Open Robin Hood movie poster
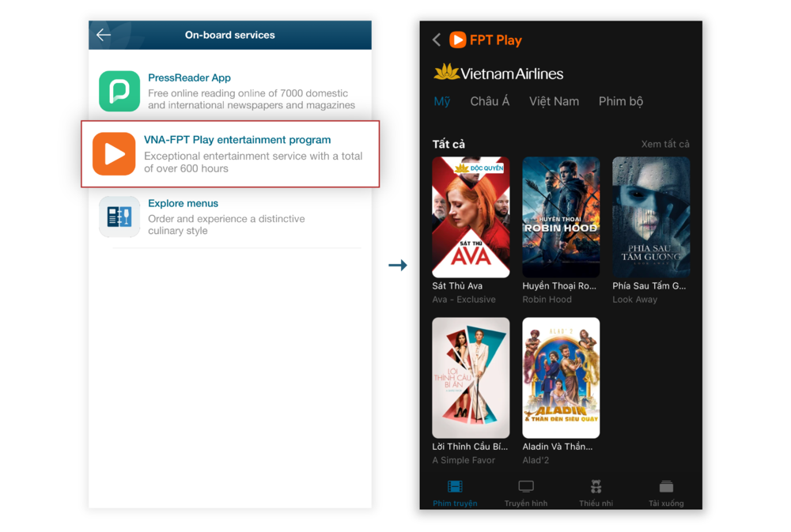Screen dimensions: 791x532 [561, 217]
